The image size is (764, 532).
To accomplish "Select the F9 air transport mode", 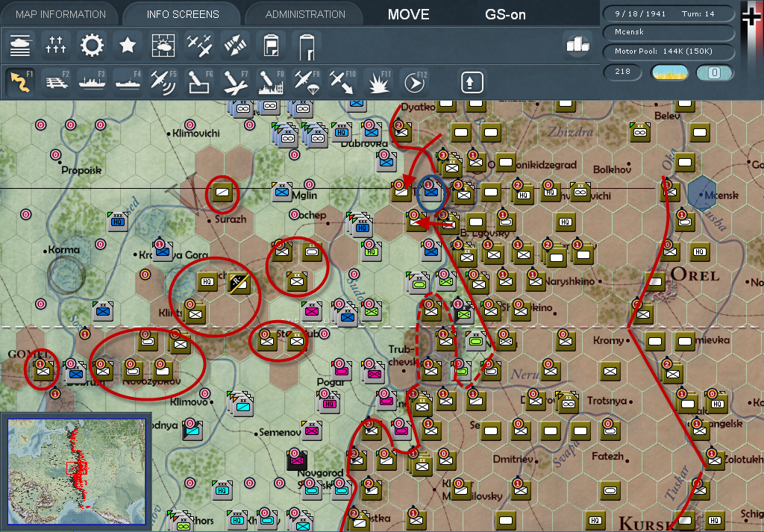I will (x=307, y=81).
